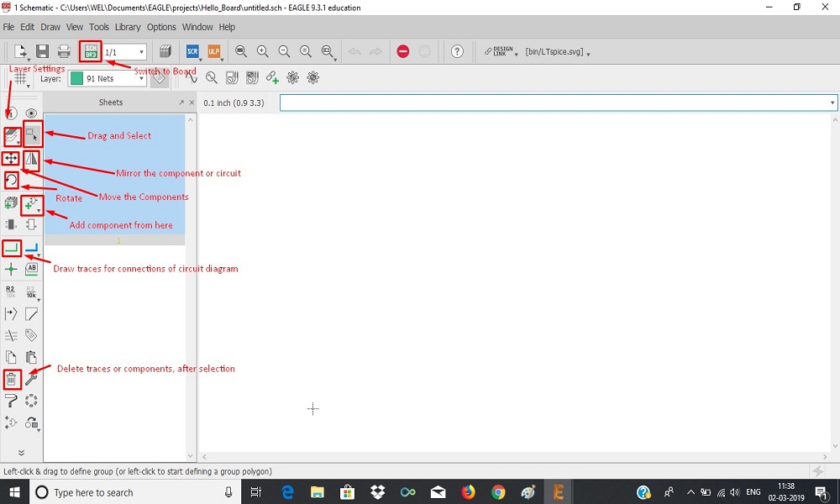
Task: Select the Delete trash can tool
Action: click(x=11, y=379)
